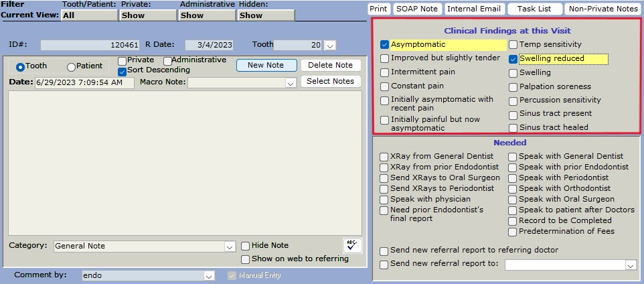Image resolution: width=644 pixels, height=284 pixels.
Task: Open the referral report recipient dropdown
Action: (630, 265)
